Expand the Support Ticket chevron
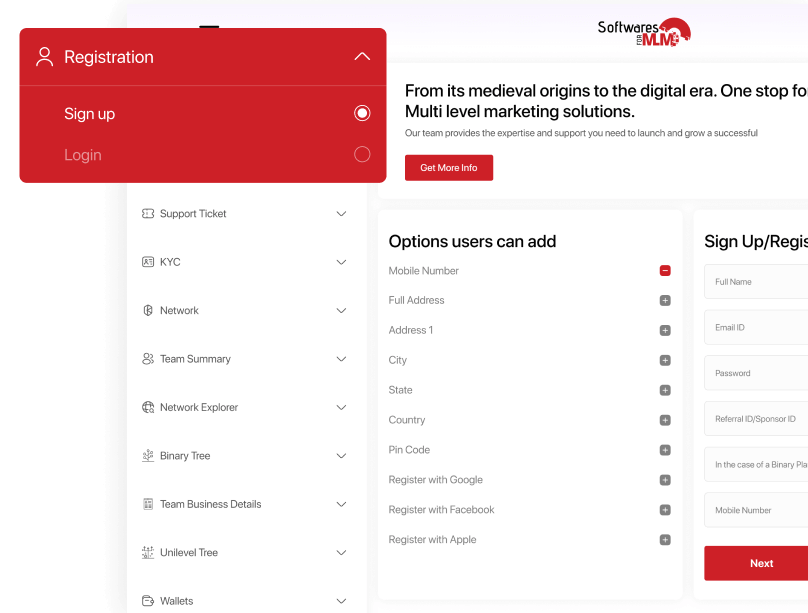The height and width of the screenshot is (613, 808). coord(341,213)
